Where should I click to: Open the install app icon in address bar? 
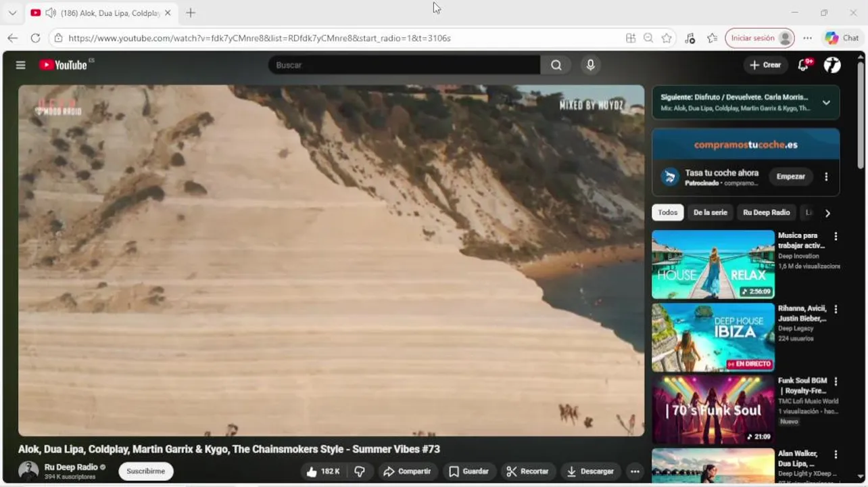pyautogui.click(x=631, y=38)
